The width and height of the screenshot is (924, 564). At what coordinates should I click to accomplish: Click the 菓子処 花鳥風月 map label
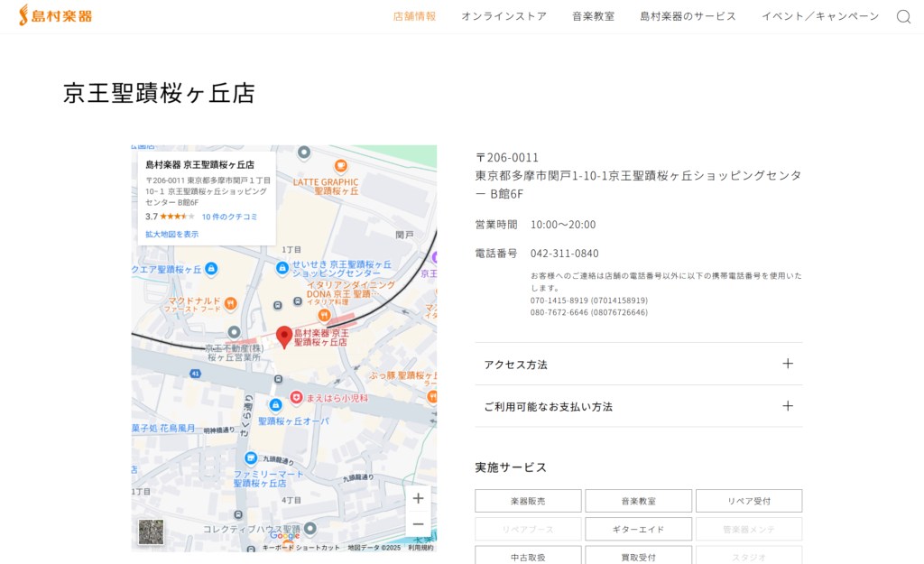tap(163, 428)
